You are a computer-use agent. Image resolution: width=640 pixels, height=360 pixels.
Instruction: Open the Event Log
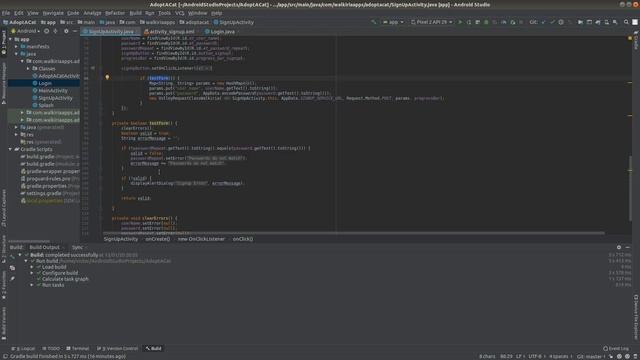pyautogui.click(x=616, y=349)
